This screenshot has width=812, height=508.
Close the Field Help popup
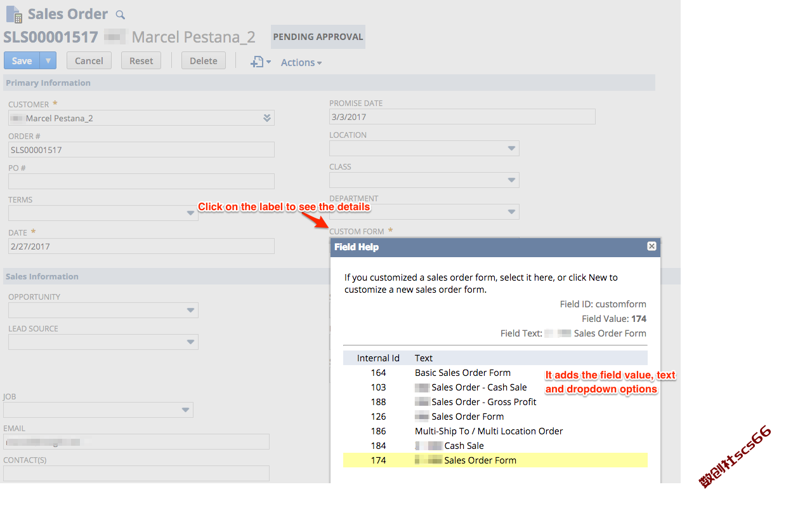tap(652, 246)
